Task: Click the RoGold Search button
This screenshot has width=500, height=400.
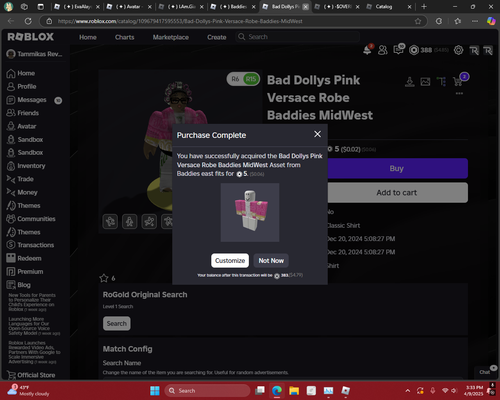Action: (117, 323)
